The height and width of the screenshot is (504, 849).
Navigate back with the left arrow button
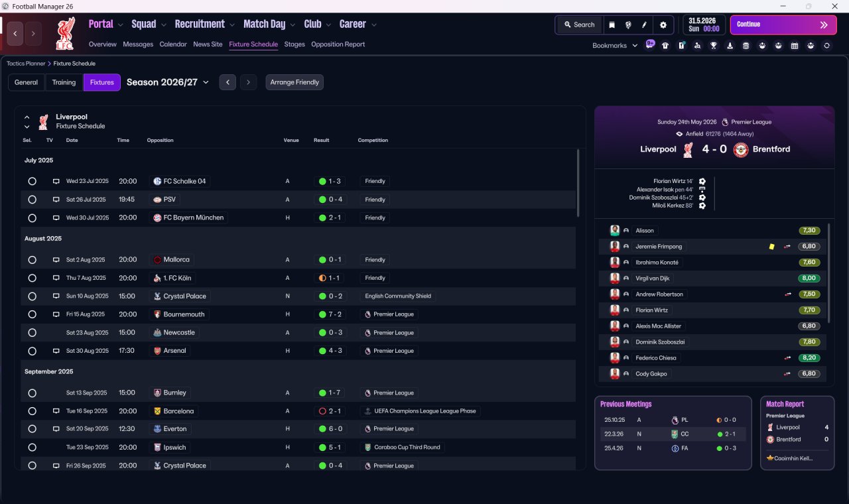point(15,33)
